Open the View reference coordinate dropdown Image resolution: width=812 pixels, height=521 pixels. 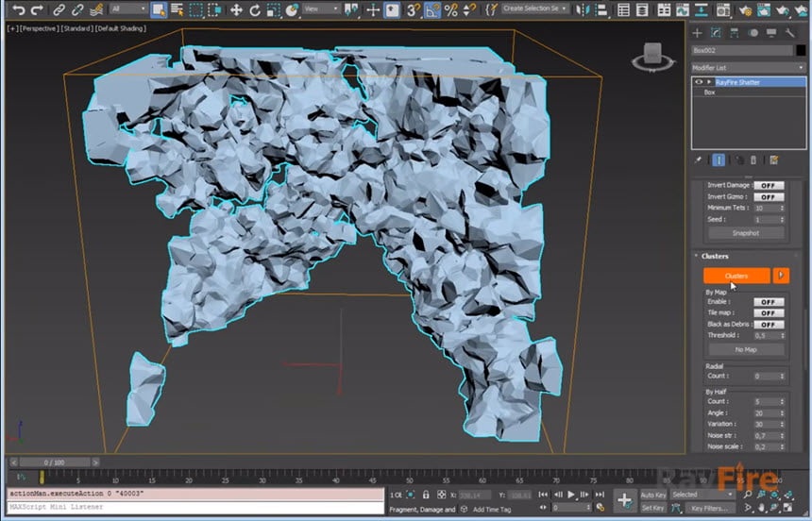click(321, 9)
